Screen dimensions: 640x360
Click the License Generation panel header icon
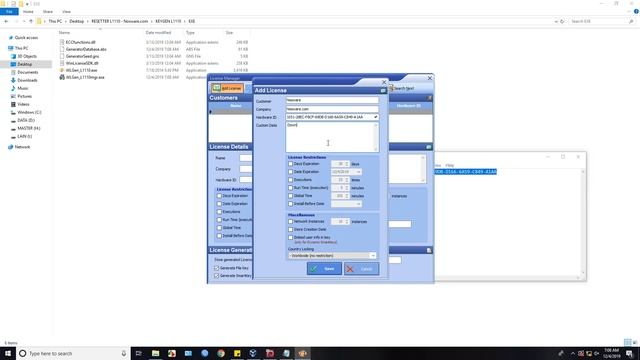pos(429,250)
